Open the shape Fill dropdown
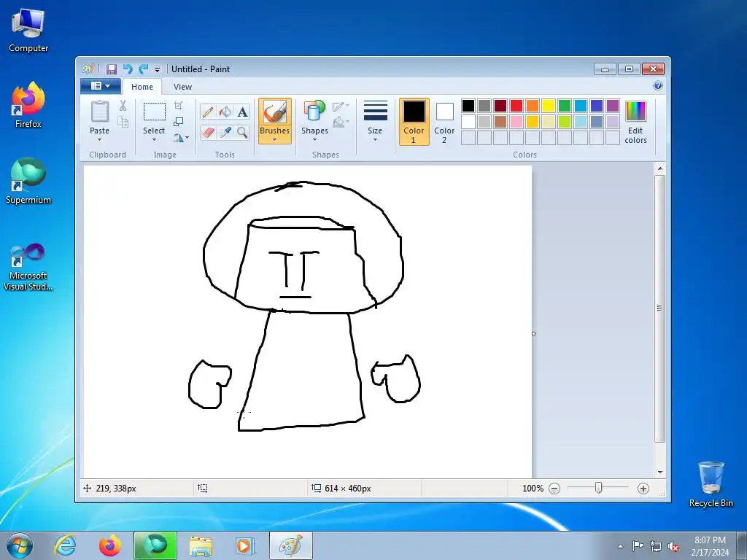The width and height of the screenshot is (747, 560). (x=341, y=122)
